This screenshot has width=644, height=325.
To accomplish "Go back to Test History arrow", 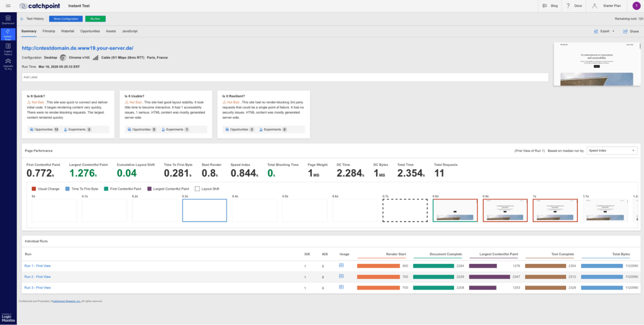I will pos(22,19).
